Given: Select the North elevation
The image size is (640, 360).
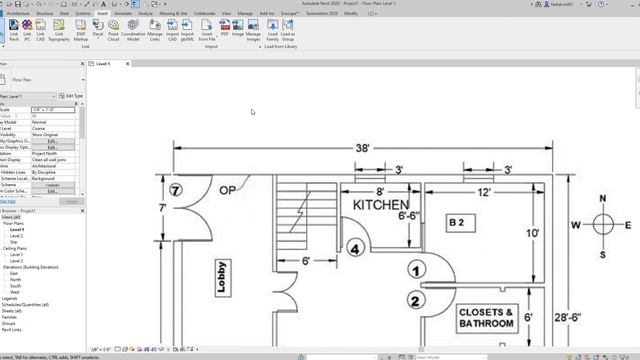Looking at the screenshot, I should point(16,280).
